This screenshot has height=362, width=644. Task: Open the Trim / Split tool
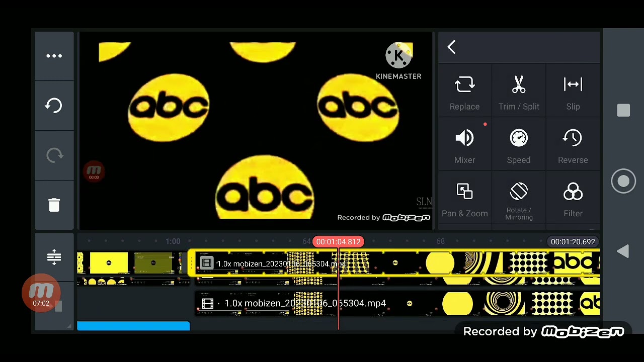click(x=519, y=93)
